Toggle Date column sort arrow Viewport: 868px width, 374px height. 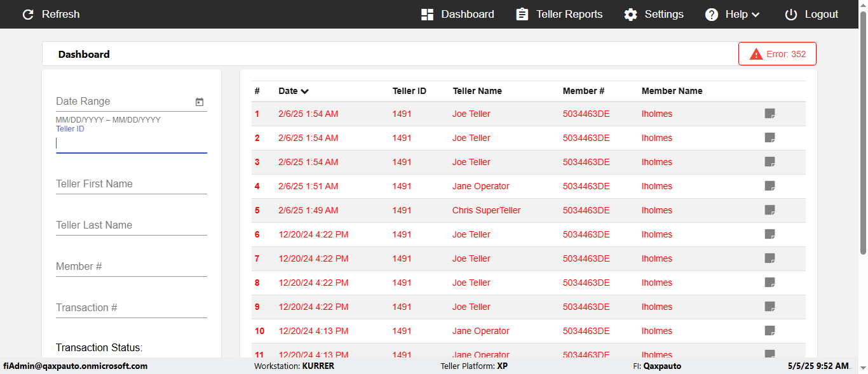pyautogui.click(x=305, y=91)
